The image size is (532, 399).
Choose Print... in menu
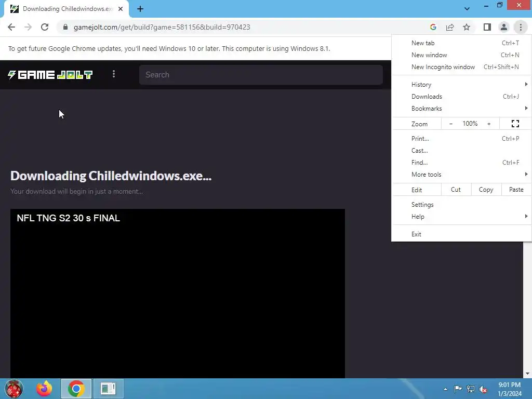pos(461,138)
